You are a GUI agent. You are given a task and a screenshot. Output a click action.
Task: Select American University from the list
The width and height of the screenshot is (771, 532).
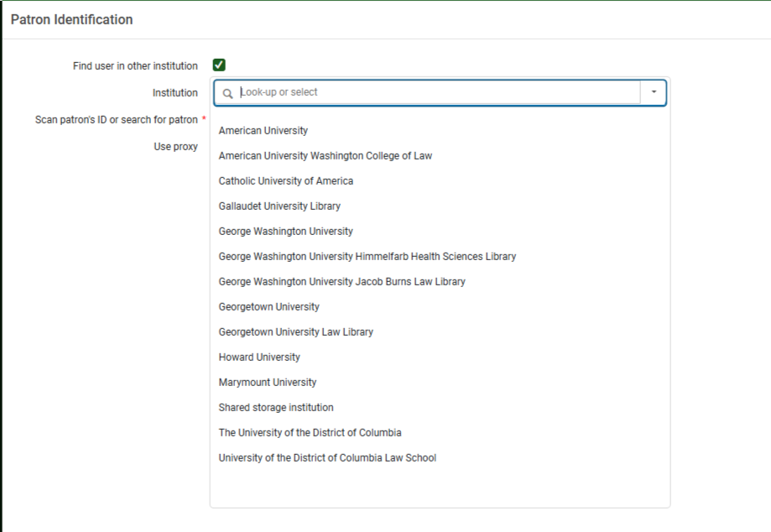click(263, 131)
